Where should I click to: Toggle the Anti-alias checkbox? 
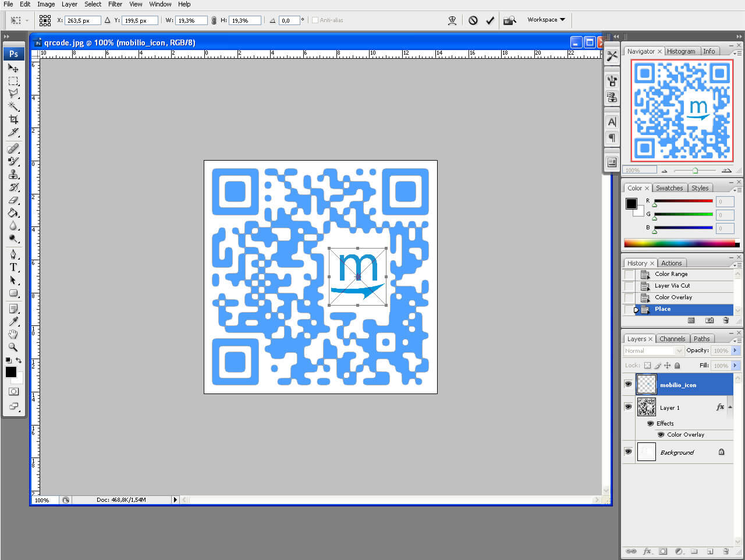tap(315, 20)
